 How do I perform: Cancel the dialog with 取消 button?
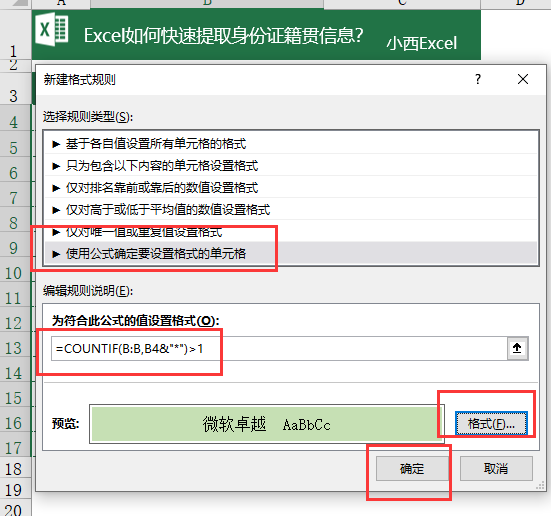(496, 469)
